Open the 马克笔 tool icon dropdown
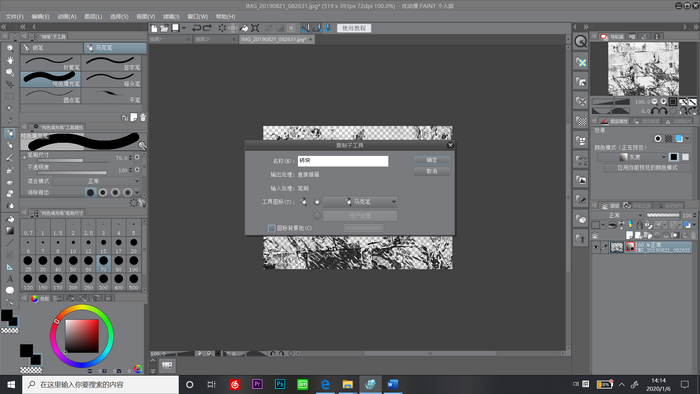The height and width of the screenshot is (394, 700). (x=360, y=202)
